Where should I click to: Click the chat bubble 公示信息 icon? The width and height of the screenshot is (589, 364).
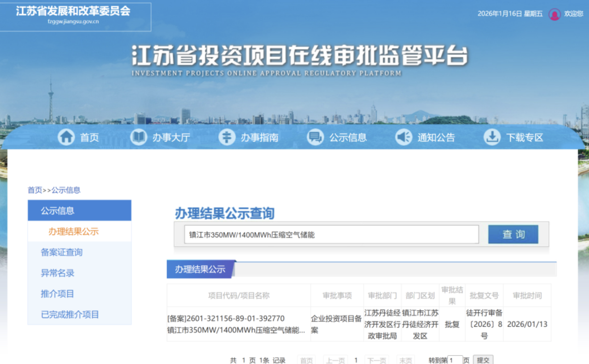click(x=315, y=137)
